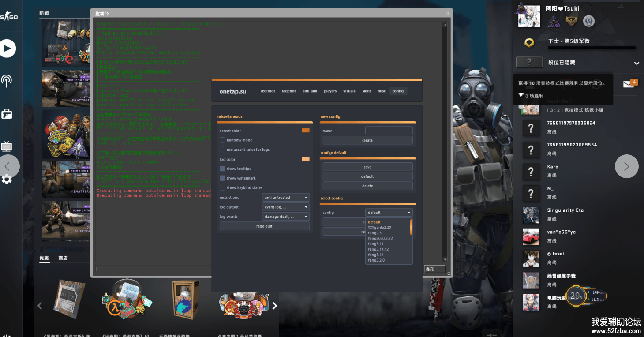Screen dimensions: 644x337
Task: Expand the hidden skill group chevron
Action: tap(637, 63)
